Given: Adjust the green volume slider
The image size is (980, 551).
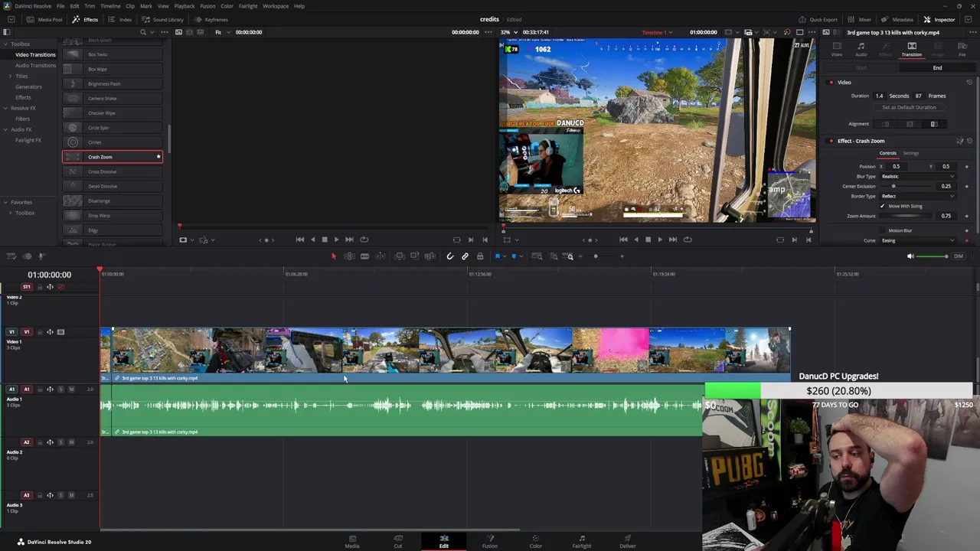Looking at the screenshot, I should coord(933,256).
